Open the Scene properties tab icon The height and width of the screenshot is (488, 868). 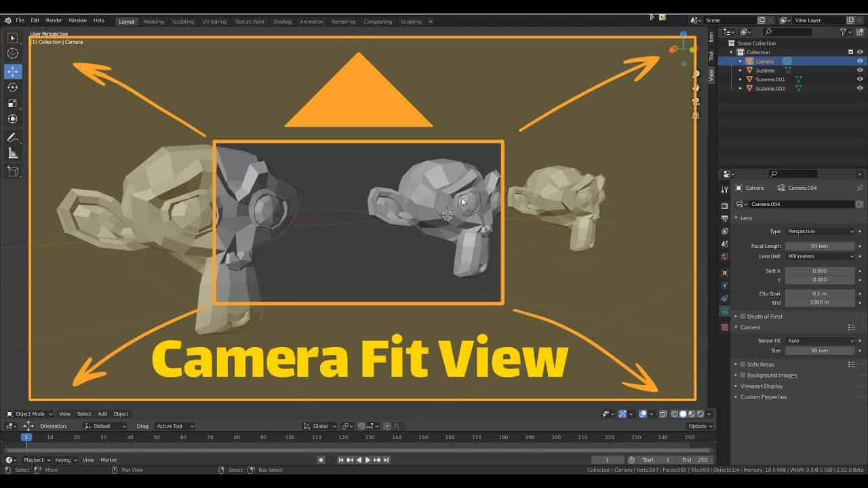[724, 244]
